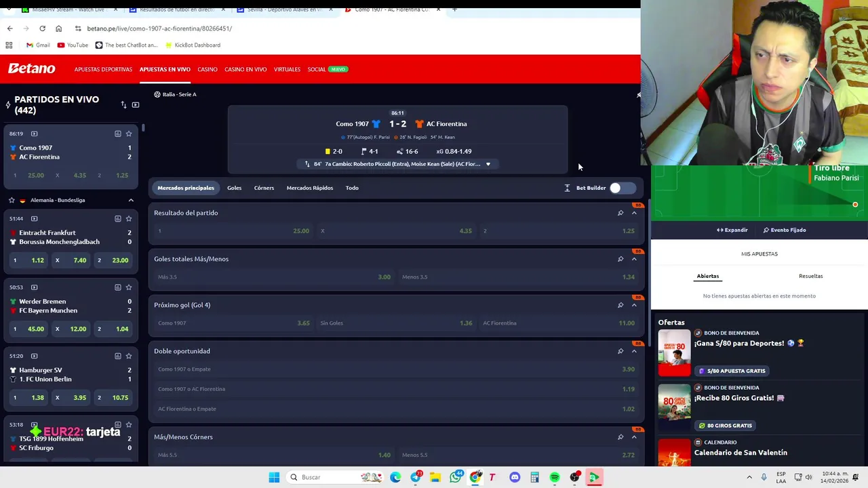The height and width of the screenshot is (488, 868).
Task: Select Sin Goles at 1.36
Action: [395, 323]
